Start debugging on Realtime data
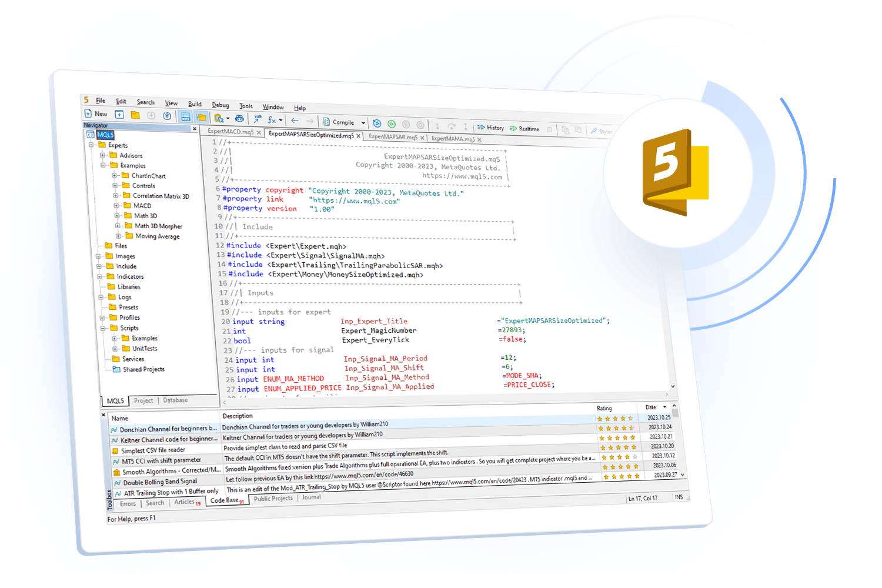The image size is (882, 588). click(x=524, y=129)
